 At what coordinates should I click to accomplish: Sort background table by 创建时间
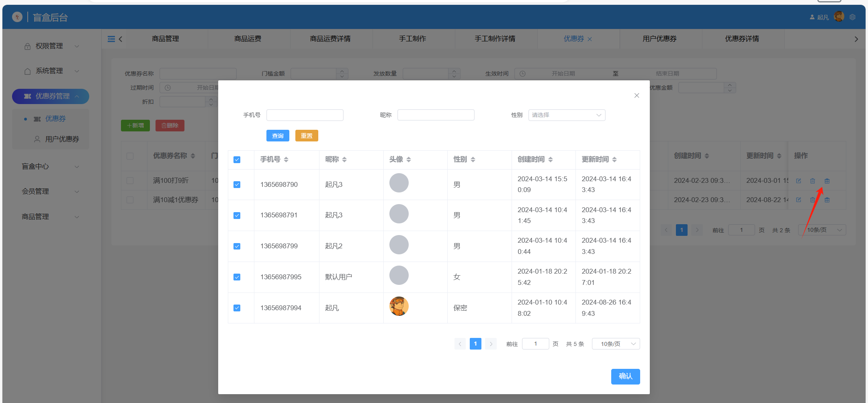tap(707, 156)
